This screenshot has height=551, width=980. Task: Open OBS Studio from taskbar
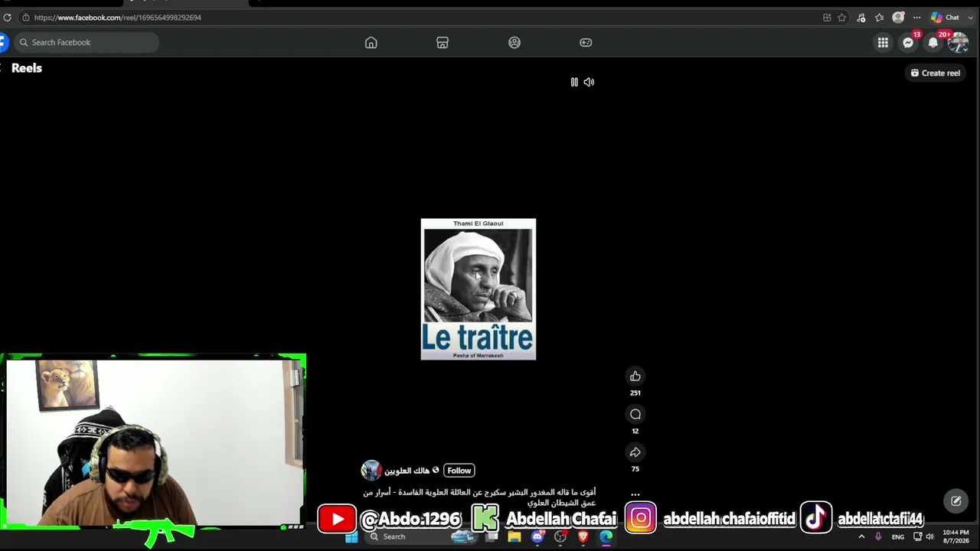click(560, 536)
